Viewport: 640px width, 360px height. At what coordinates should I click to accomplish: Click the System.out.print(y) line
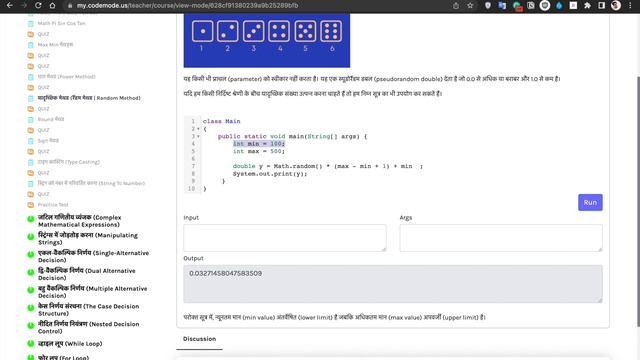pos(270,173)
